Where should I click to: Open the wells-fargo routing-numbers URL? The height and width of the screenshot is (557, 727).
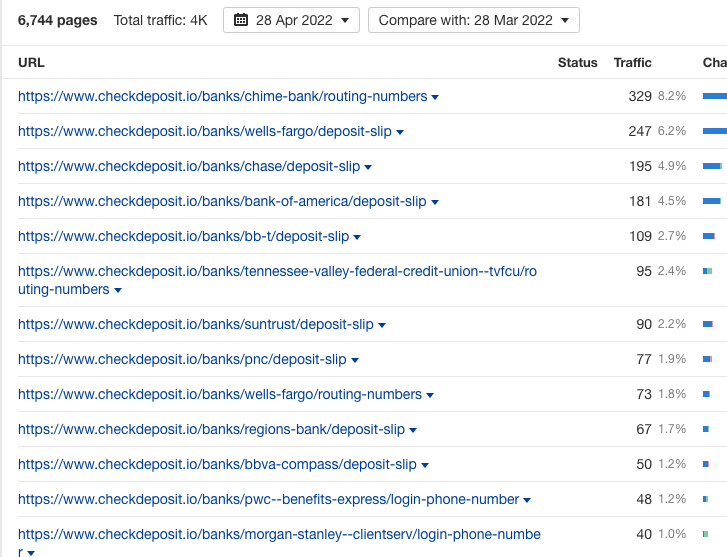pyautogui.click(x=220, y=394)
